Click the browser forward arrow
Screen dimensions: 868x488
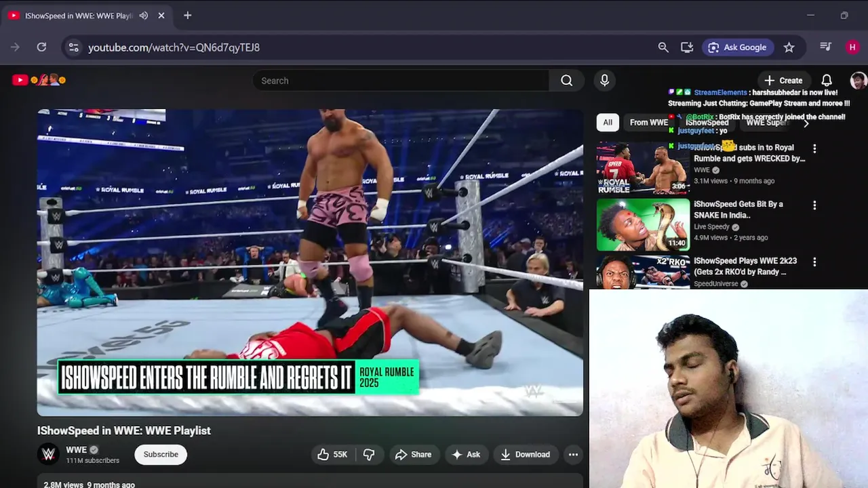tap(15, 47)
